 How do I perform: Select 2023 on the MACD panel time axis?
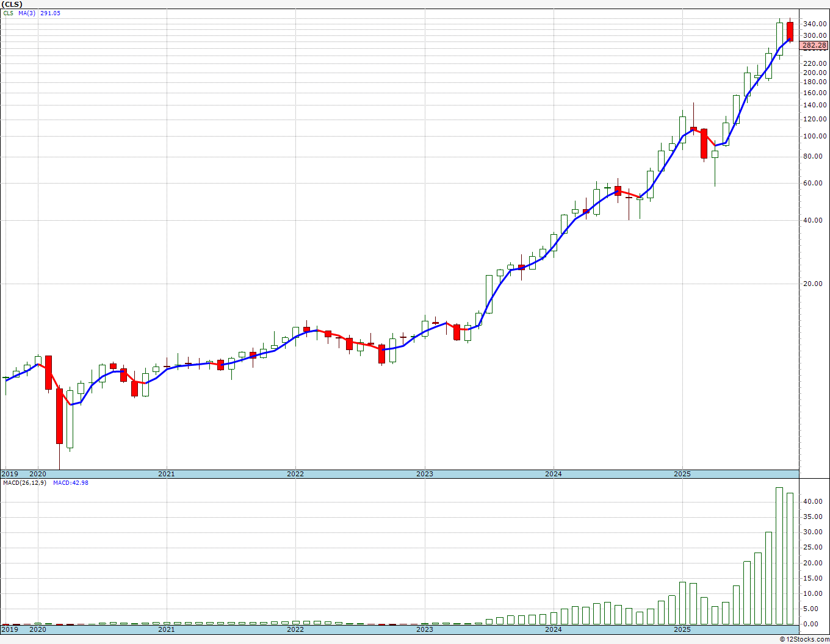click(x=425, y=629)
